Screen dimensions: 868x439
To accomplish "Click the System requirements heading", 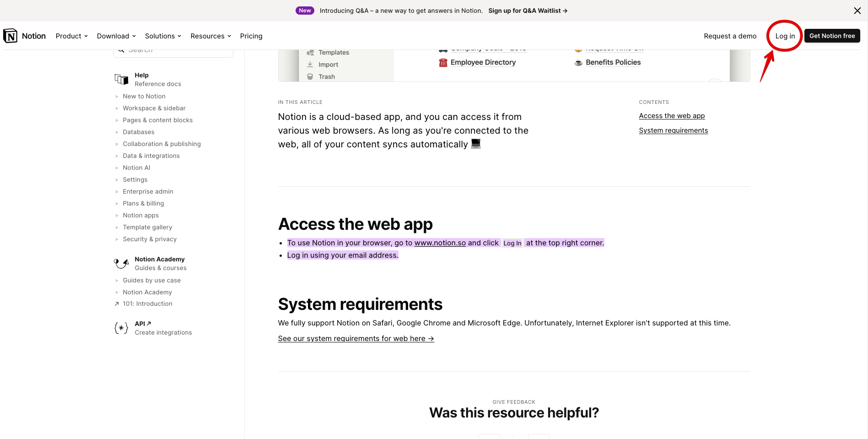I will pos(360,304).
